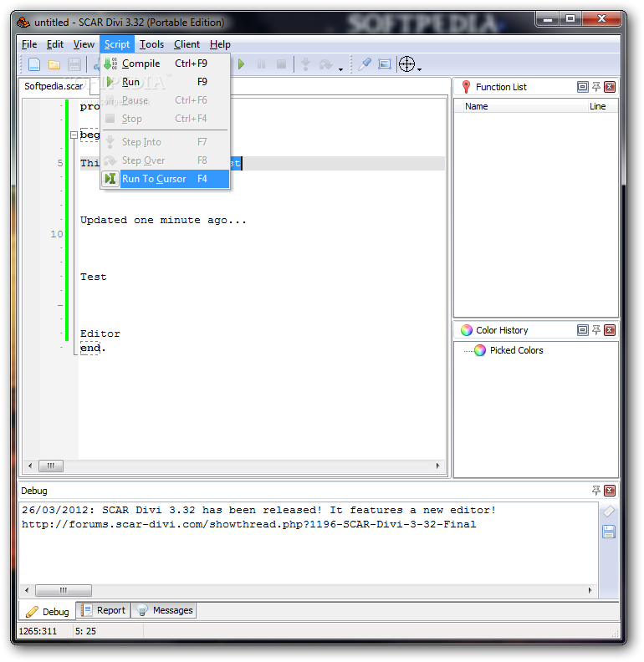Maximize the Color History panel
Image resolution: width=644 pixels, height=662 pixels.
582,330
